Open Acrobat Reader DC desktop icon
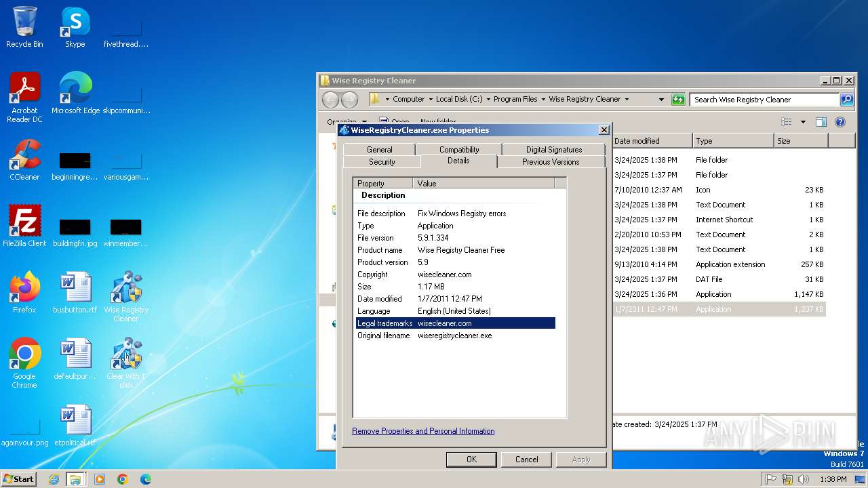The image size is (868, 488). tap(24, 97)
